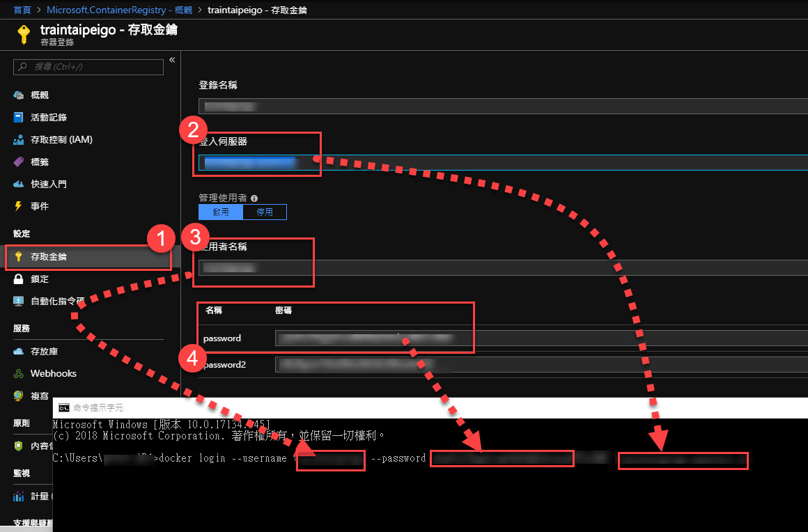The image size is (808, 532).
Task: Click the 原則 section heading
Action: click(22, 423)
